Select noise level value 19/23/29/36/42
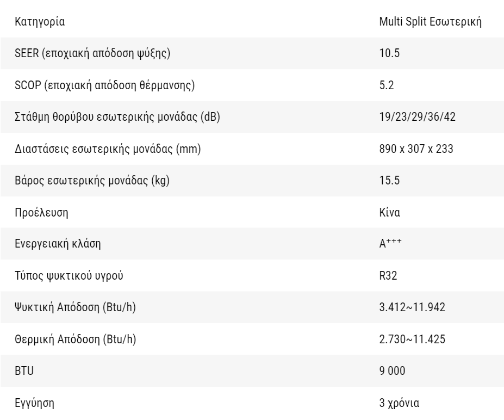The image size is (504, 420). (417, 117)
